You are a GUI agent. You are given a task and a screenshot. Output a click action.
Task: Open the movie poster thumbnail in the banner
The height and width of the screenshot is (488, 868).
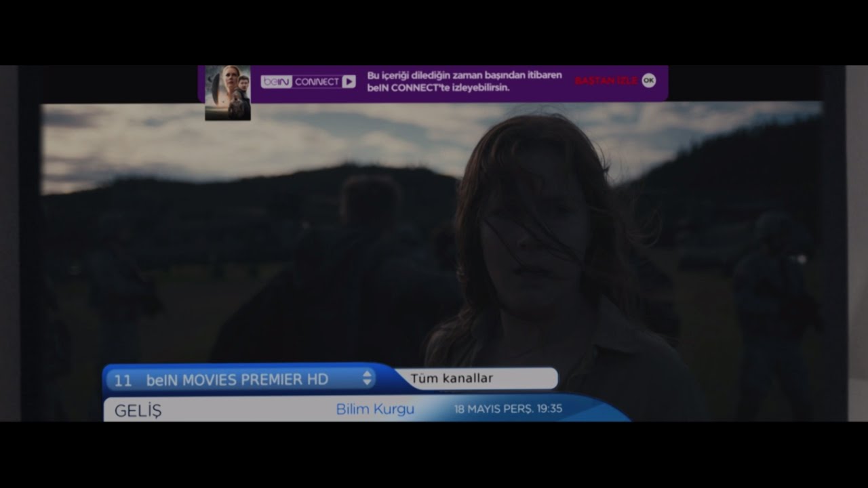click(x=228, y=93)
